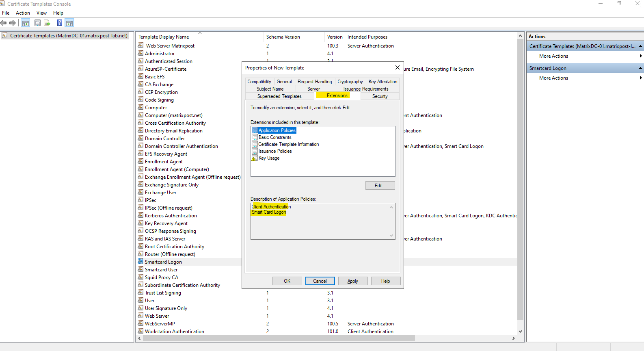
Task: Click the template list scroll-down arrow
Action: pyautogui.click(x=520, y=331)
